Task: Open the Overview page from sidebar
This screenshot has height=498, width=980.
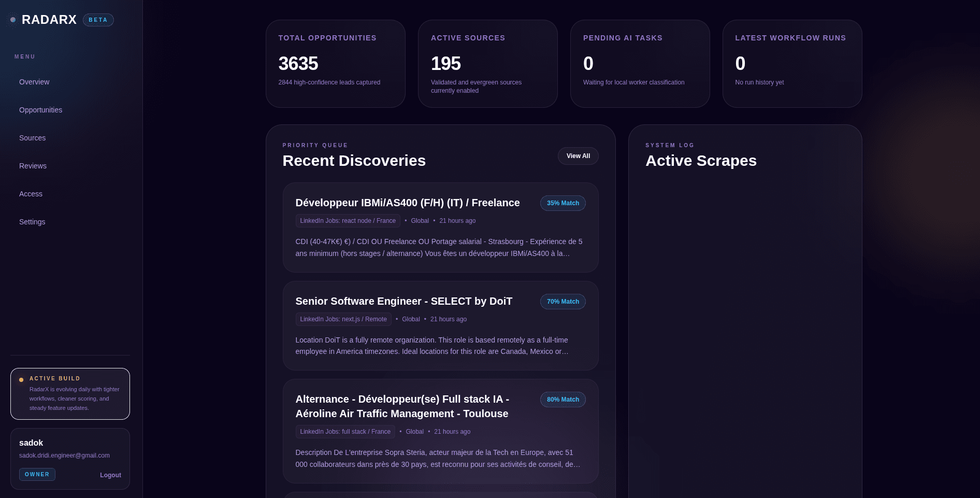Action: [34, 82]
